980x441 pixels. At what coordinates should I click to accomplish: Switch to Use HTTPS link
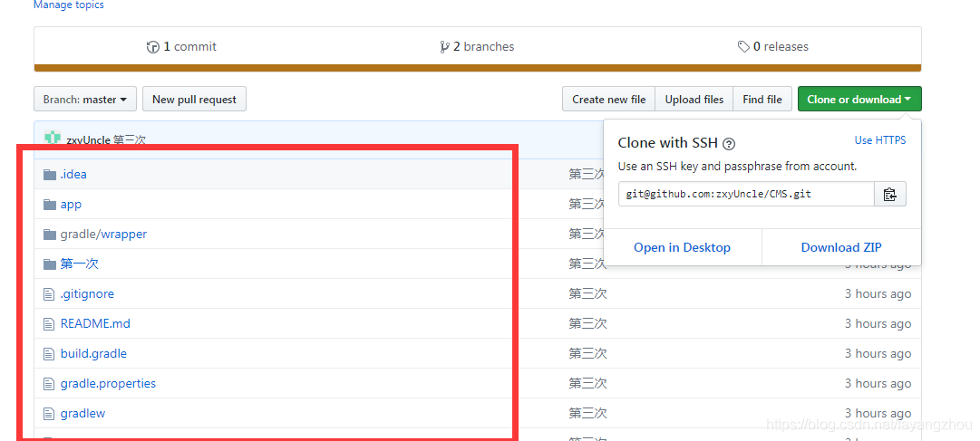pos(880,140)
